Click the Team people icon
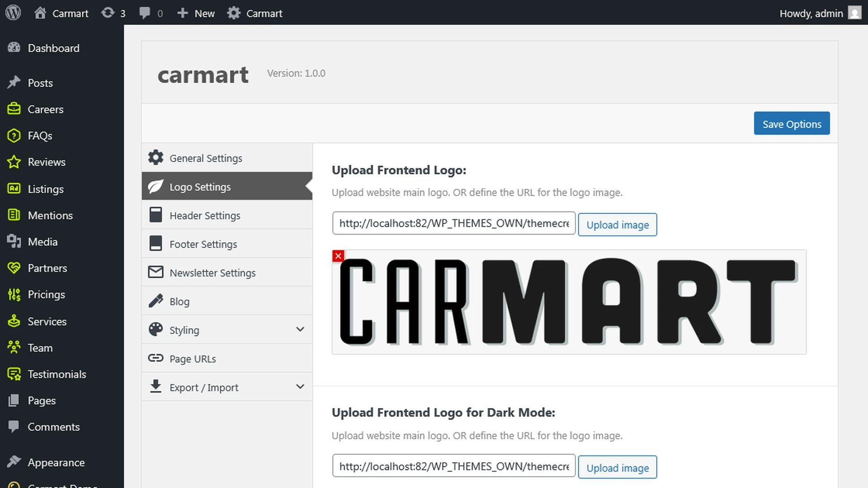 click(14, 347)
